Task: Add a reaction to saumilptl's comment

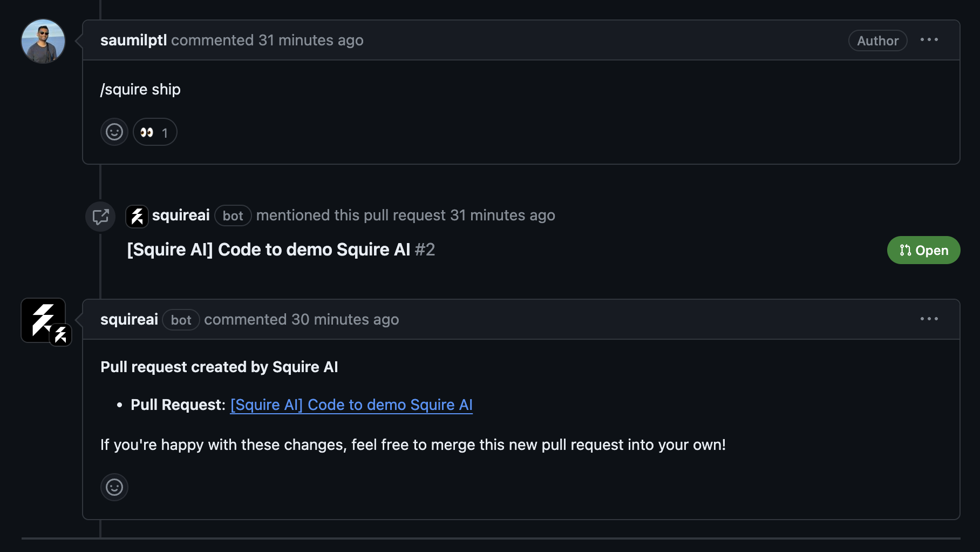Action: tap(114, 131)
